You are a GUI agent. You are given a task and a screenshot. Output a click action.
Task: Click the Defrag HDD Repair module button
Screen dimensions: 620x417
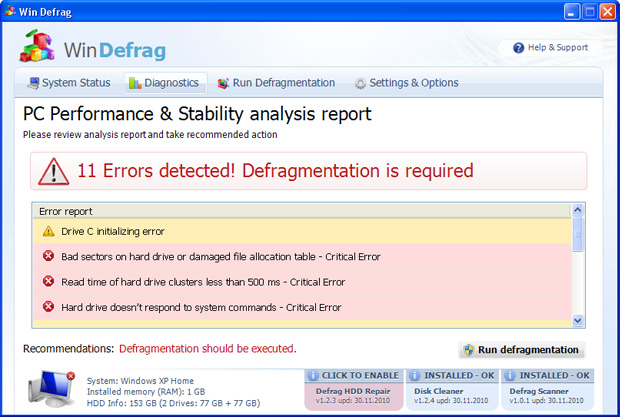pos(353,389)
